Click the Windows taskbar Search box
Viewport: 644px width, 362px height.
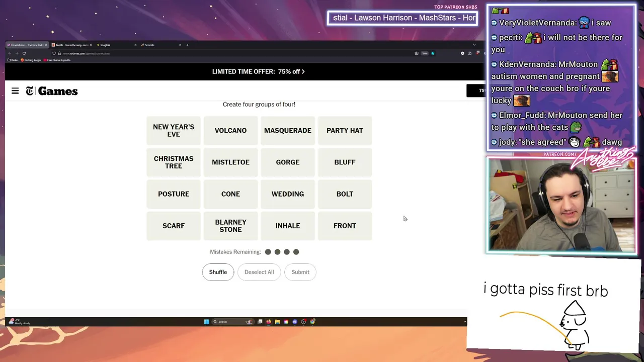click(x=232, y=322)
